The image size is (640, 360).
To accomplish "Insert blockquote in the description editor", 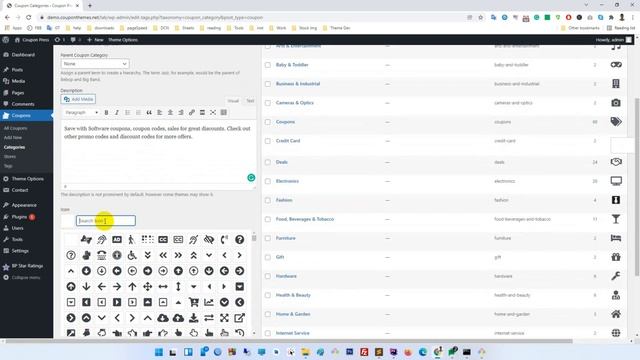I will 149,112.
